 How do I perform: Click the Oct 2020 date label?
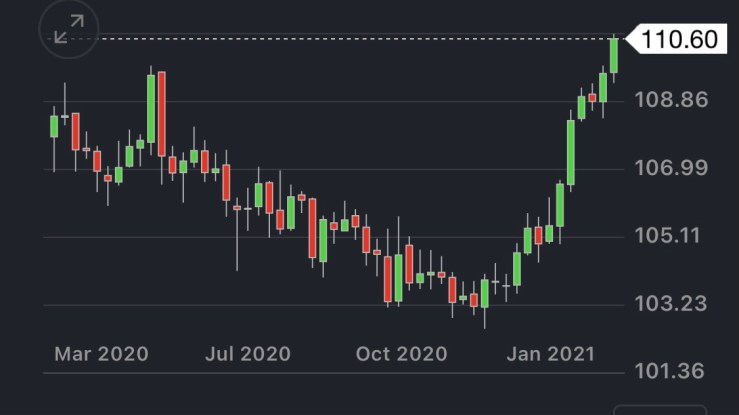400,354
